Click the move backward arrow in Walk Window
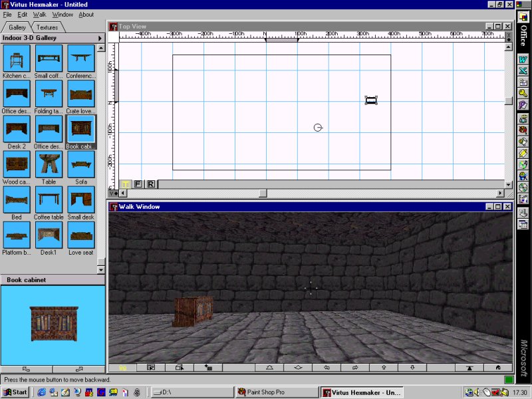Viewport: 532px width, 399px height. [x=412, y=368]
